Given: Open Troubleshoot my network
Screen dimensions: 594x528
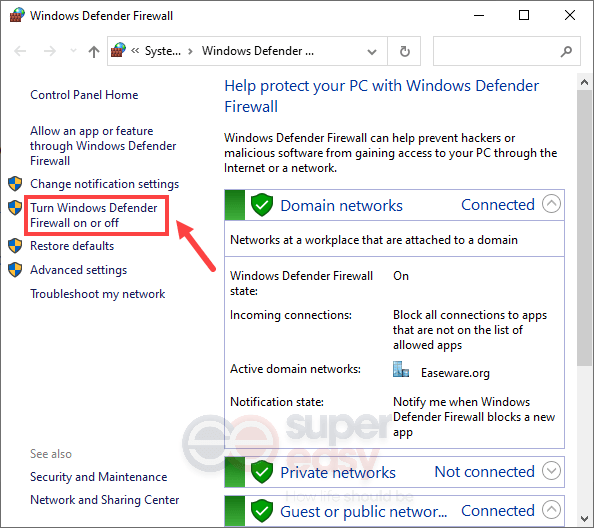Looking at the screenshot, I should click(98, 294).
